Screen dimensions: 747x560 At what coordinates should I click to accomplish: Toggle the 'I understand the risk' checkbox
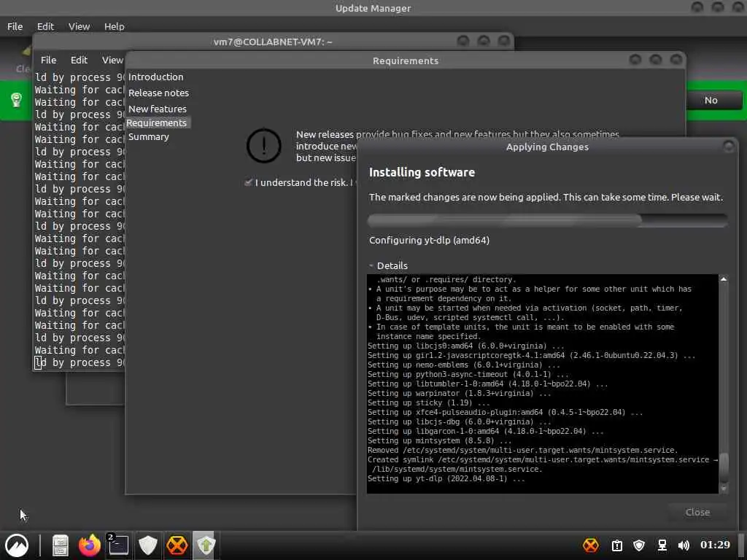248,182
